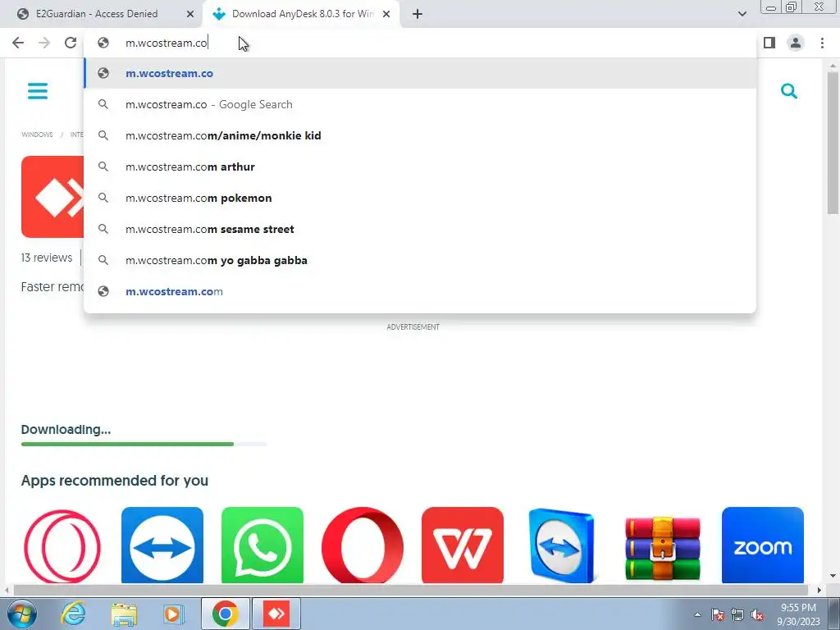Open the TeamViewer round blue app icon
The height and width of the screenshot is (630, 840).
pyautogui.click(x=162, y=546)
